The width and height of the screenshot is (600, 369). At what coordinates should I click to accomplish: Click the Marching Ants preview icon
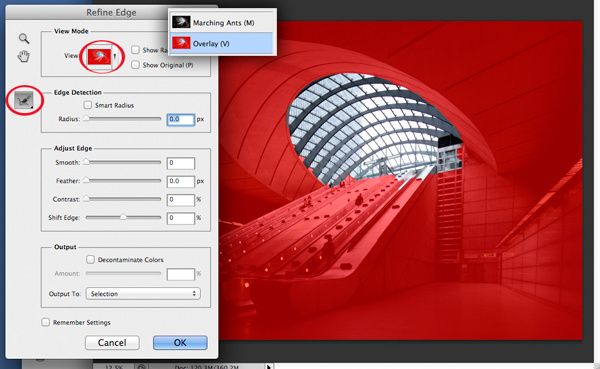pyautogui.click(x=181, y=23)
